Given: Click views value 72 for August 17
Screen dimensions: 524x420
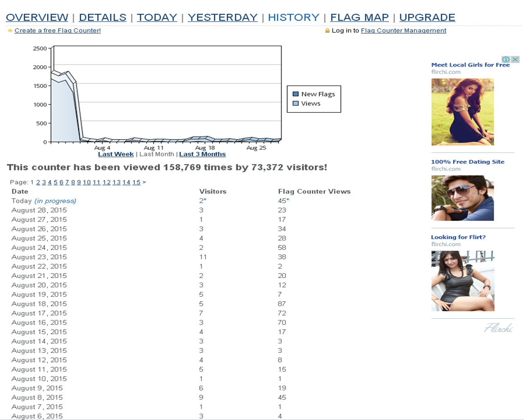Looking at the screenshot, I should 282,313.
